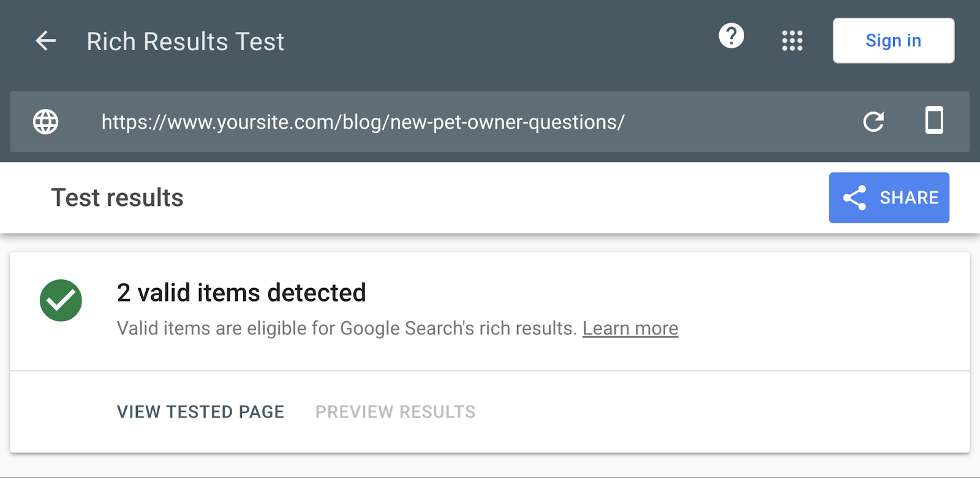
Task: Expand details under 2 valid items detected
Action: pyautogui.click(x=241, y=292)
